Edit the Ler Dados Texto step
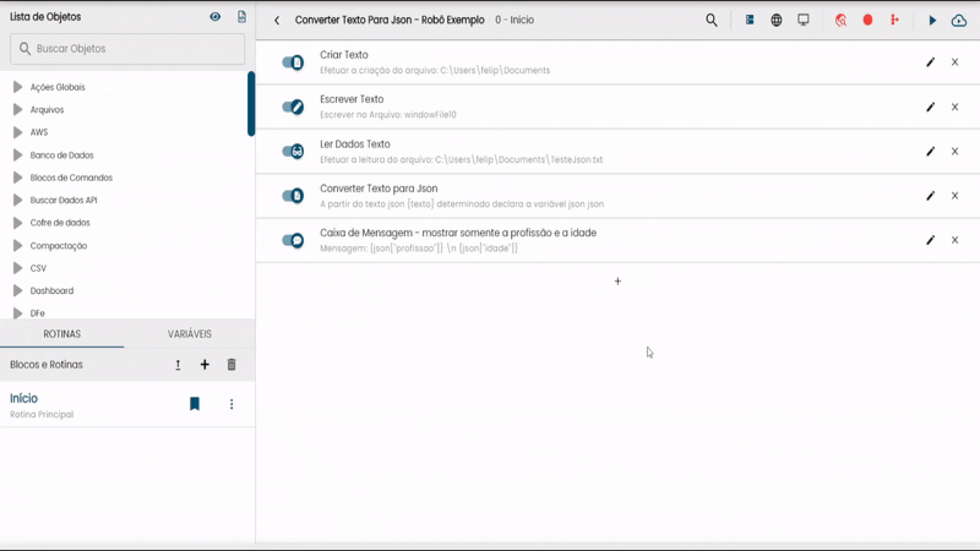 (x=930, y=152)
